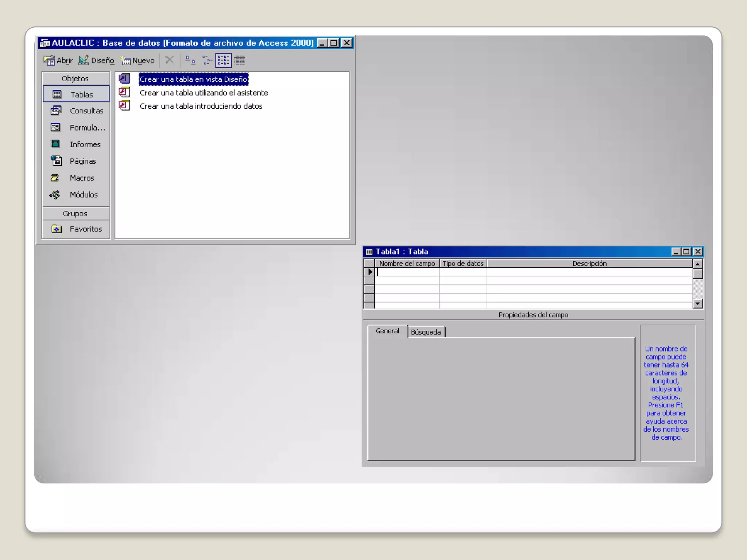Switch to large icons view
747x560 pixels.
coord(190,60)
